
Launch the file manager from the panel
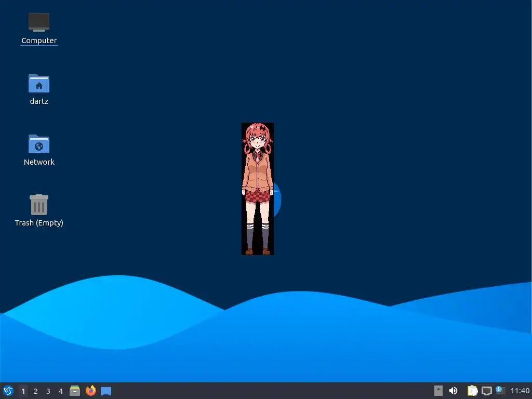[x=75, y=391]
